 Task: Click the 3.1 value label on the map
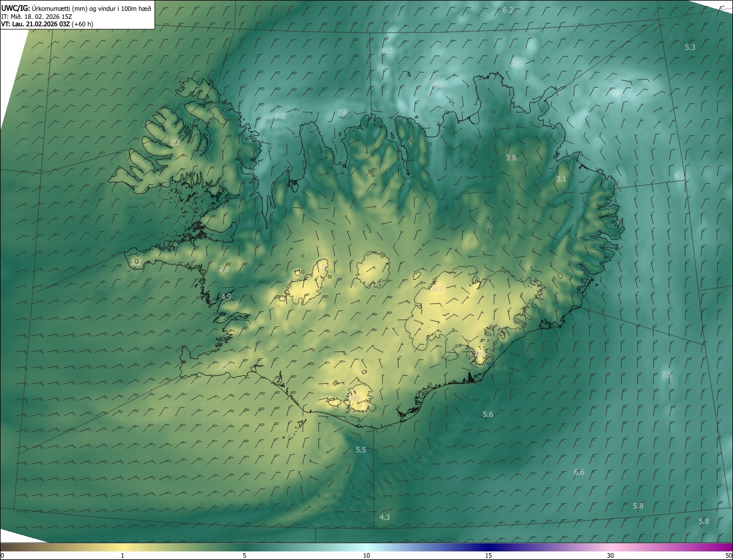click(561, 179)
